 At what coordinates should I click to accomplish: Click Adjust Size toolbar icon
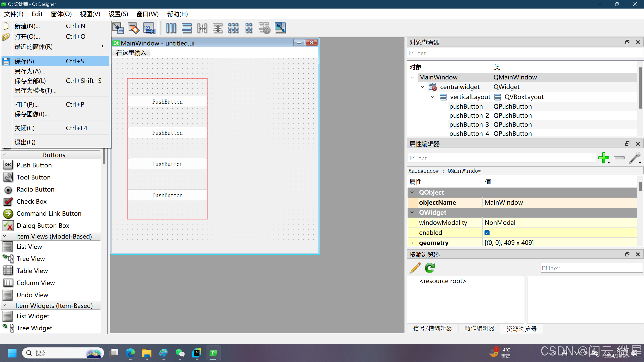point(280,28)
